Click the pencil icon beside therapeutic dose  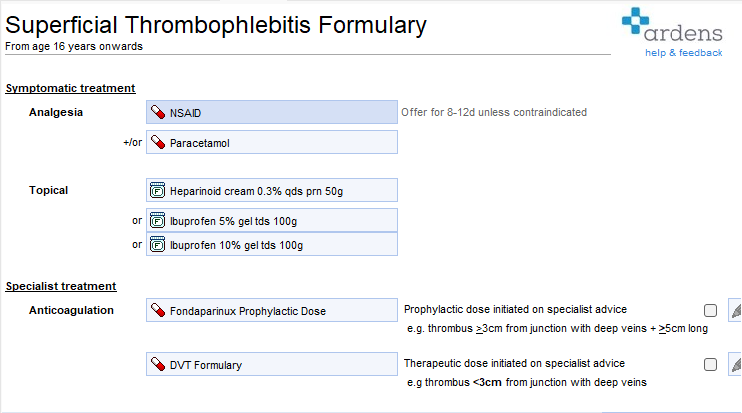(735, 364)
